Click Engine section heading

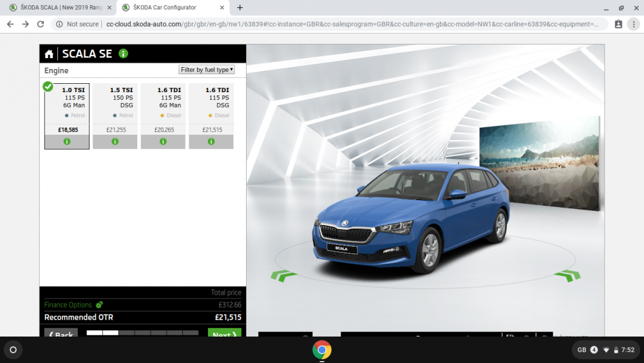[x=56, y=70]
